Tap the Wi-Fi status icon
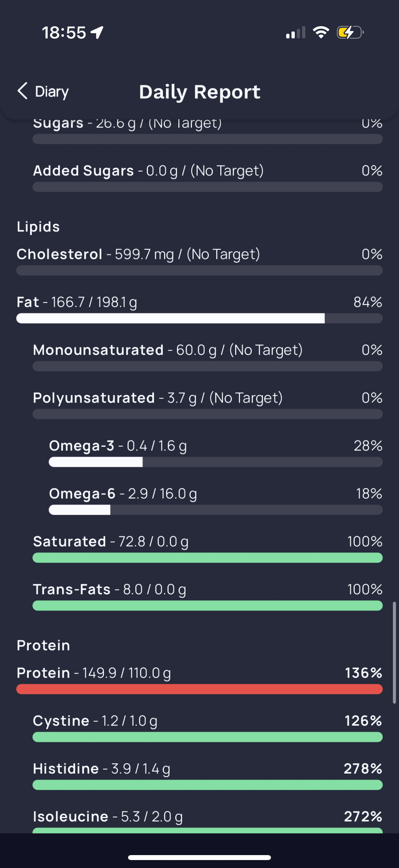This screenshot has height=868, width=399. coord(321,32)
